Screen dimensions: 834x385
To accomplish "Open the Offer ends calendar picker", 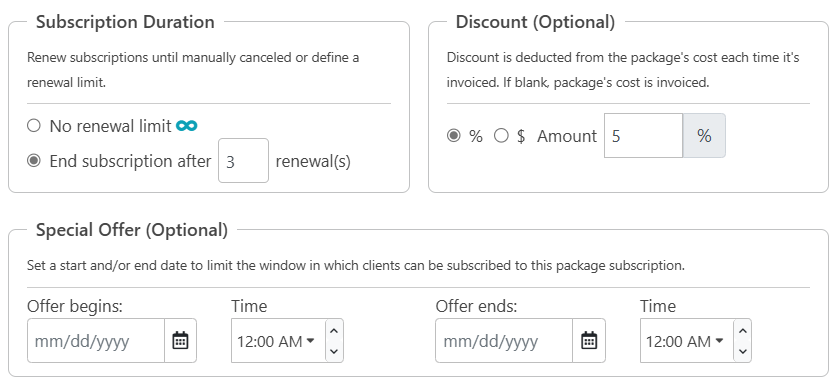I will [x=589, y=340].
